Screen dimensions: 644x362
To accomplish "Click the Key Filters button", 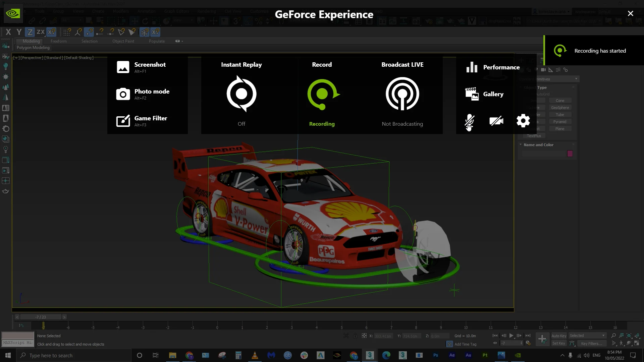I will click(x=591, y=344).
